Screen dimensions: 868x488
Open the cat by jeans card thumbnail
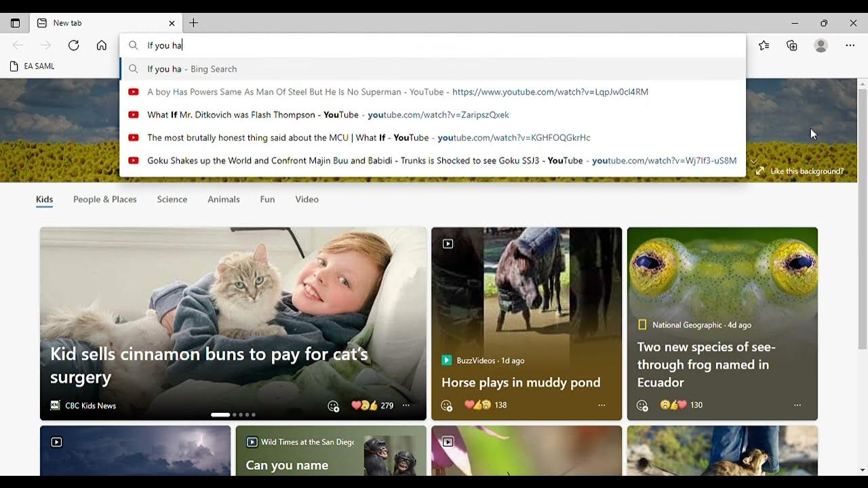coord(722,451)
